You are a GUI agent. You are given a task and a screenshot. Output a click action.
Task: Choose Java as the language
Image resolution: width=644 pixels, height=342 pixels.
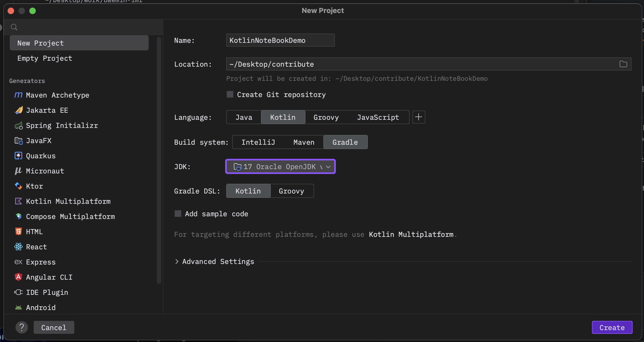[244, 117]
